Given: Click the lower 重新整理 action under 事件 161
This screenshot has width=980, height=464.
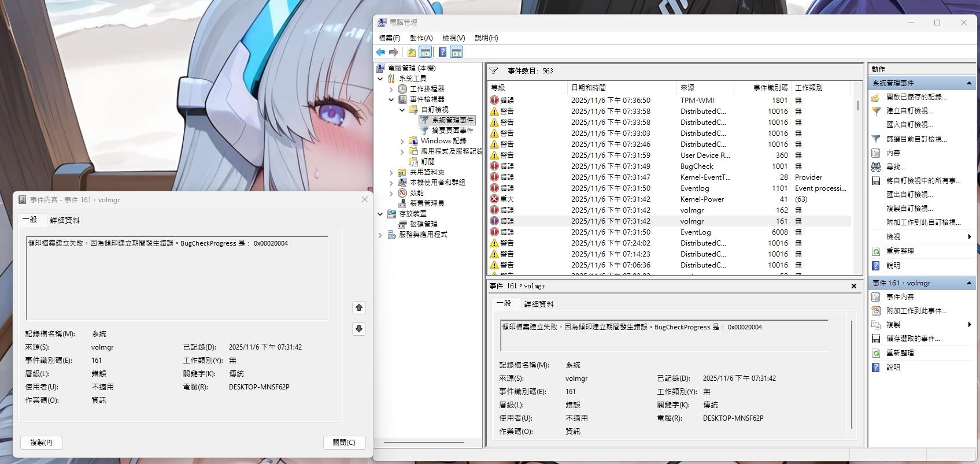Looking at the screenshot, I should (x=900, y=353).
